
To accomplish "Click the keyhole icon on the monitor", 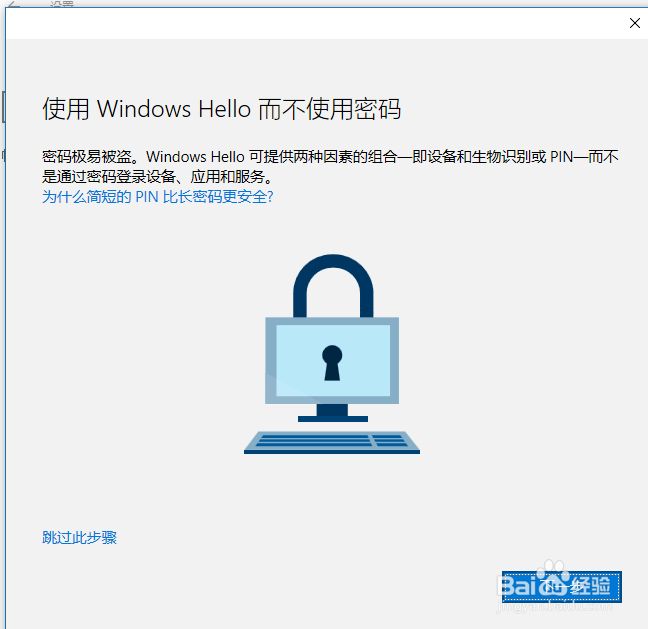I will (x=332, y=363).
